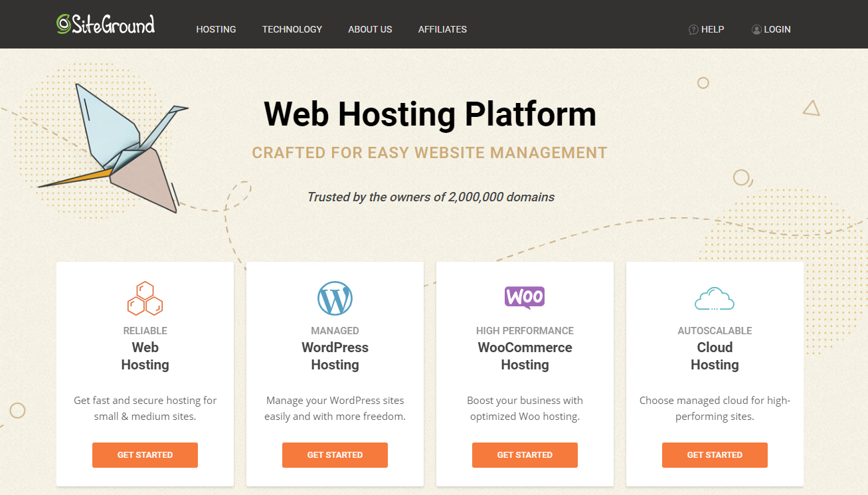Click the orange hexagons Web Hosting icon
868x495 pixels.
(145, 298)
